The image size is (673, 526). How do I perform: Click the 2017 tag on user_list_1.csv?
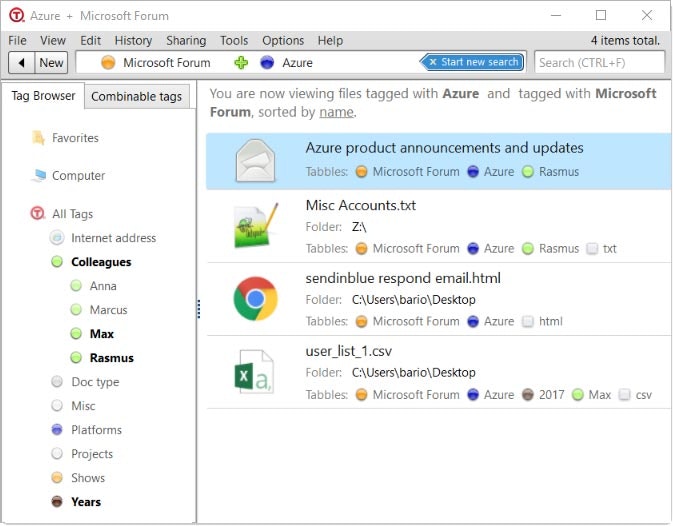pos(543,395)
